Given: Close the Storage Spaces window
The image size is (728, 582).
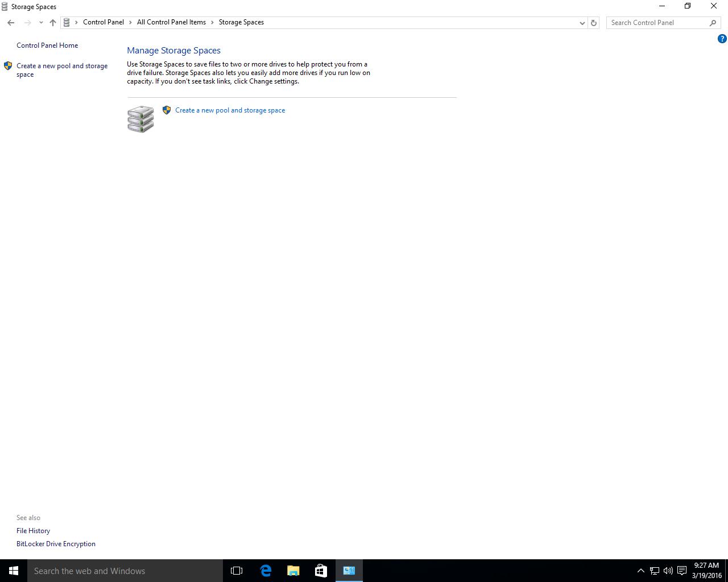Looking at the screenshot, I should pos(714,6).
